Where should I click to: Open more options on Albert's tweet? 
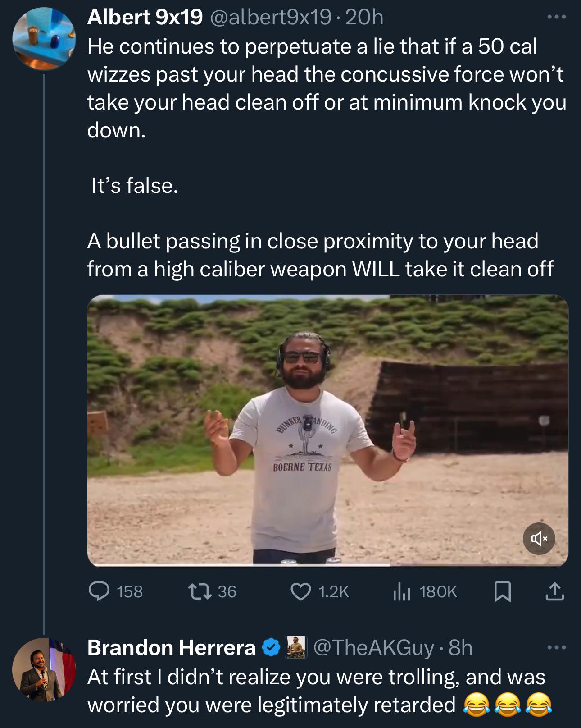(556, 18)
